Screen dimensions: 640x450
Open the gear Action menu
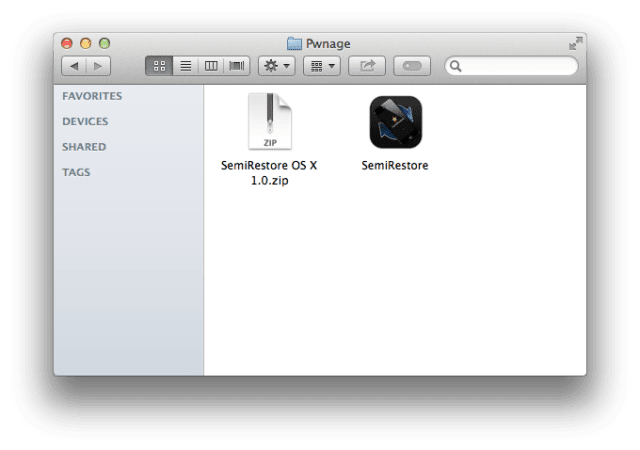click(x=277, y=66)
